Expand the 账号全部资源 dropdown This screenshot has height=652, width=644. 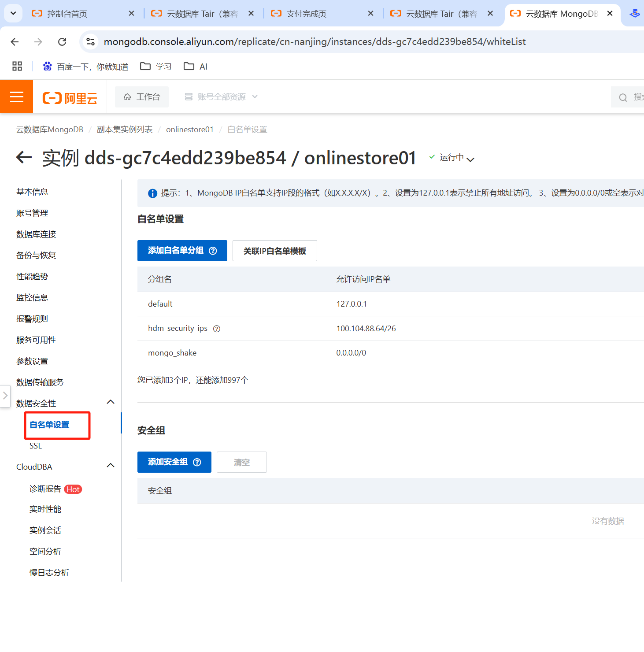click(221, 97)
